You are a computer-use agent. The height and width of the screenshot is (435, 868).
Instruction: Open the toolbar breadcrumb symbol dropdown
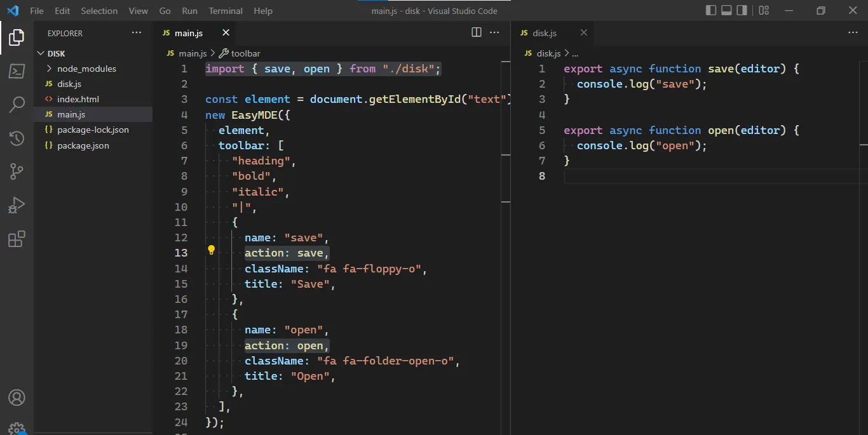(240, 53)
